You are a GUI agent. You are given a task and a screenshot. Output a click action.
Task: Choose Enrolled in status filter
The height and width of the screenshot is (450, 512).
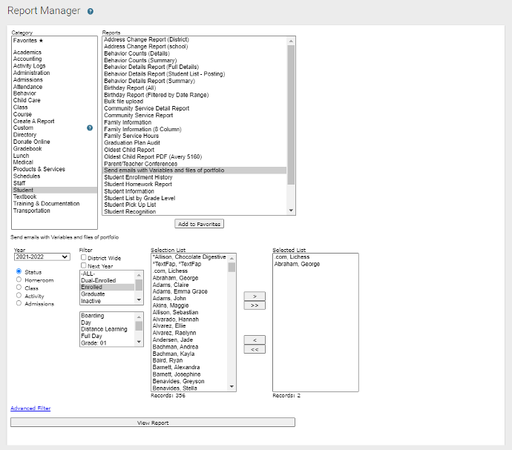point(107,287)
